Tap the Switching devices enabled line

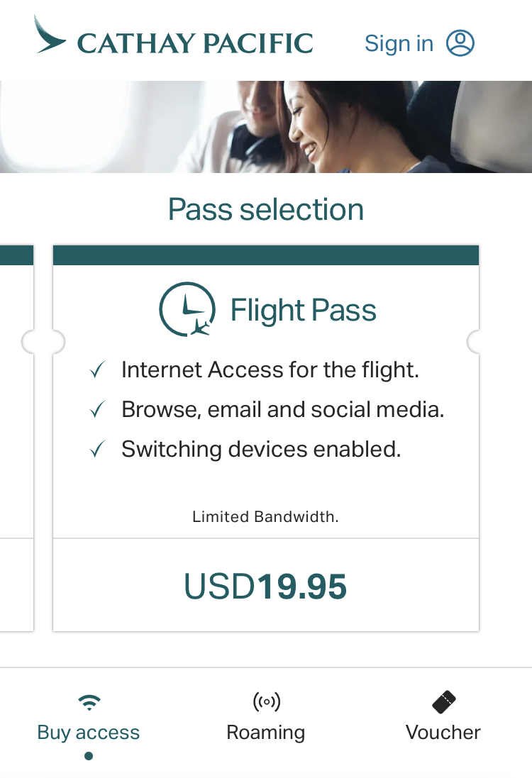261,449
